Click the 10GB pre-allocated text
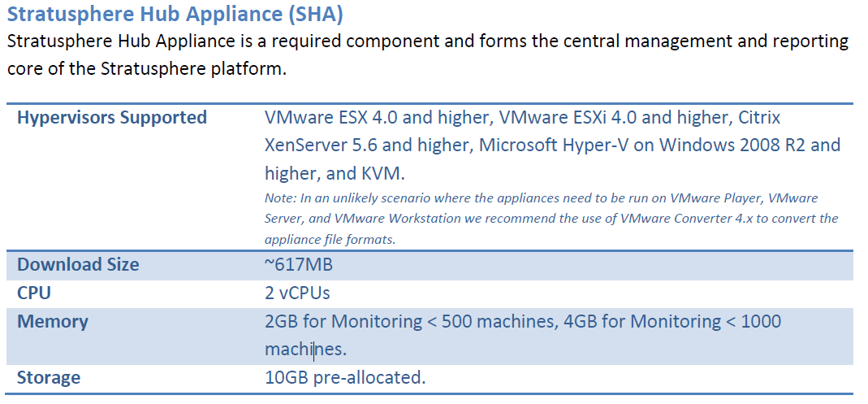868x404 pixels. click(345, 377)
